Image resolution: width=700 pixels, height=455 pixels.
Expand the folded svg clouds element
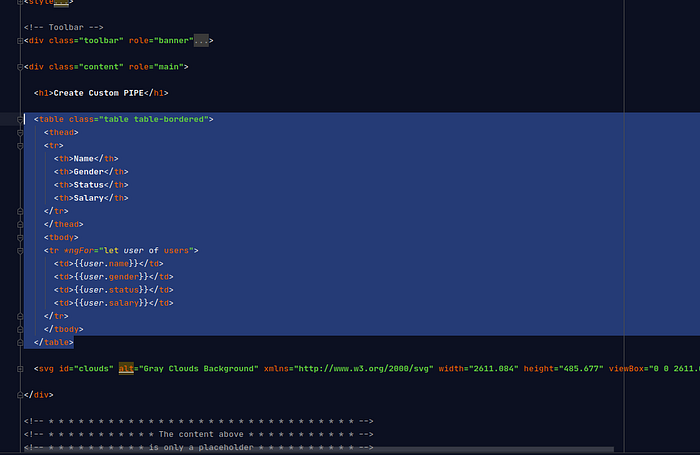(x=20, y=369)
